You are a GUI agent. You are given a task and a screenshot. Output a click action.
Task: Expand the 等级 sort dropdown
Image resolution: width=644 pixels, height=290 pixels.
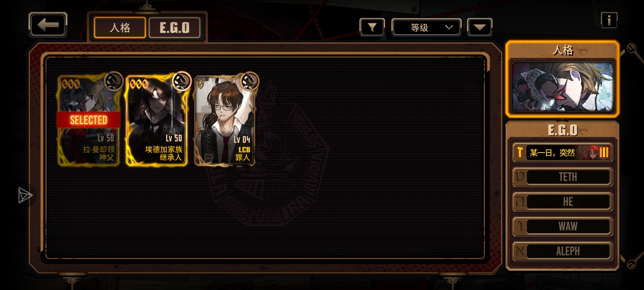click(426, 27)
